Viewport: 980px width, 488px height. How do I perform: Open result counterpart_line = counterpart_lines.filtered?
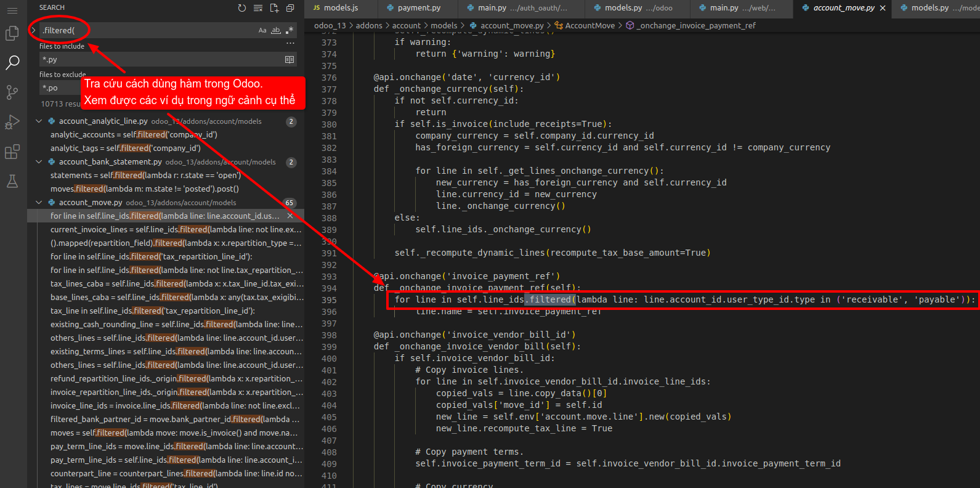click(177, 474)
